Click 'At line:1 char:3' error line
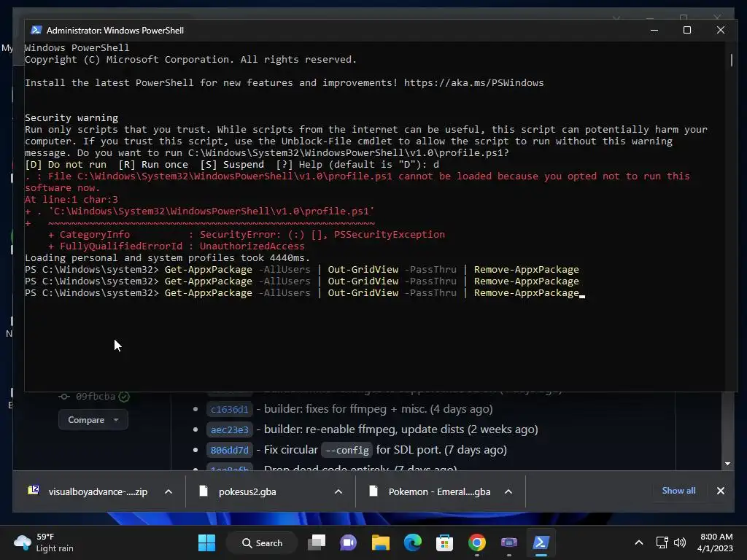 (71, 200)
